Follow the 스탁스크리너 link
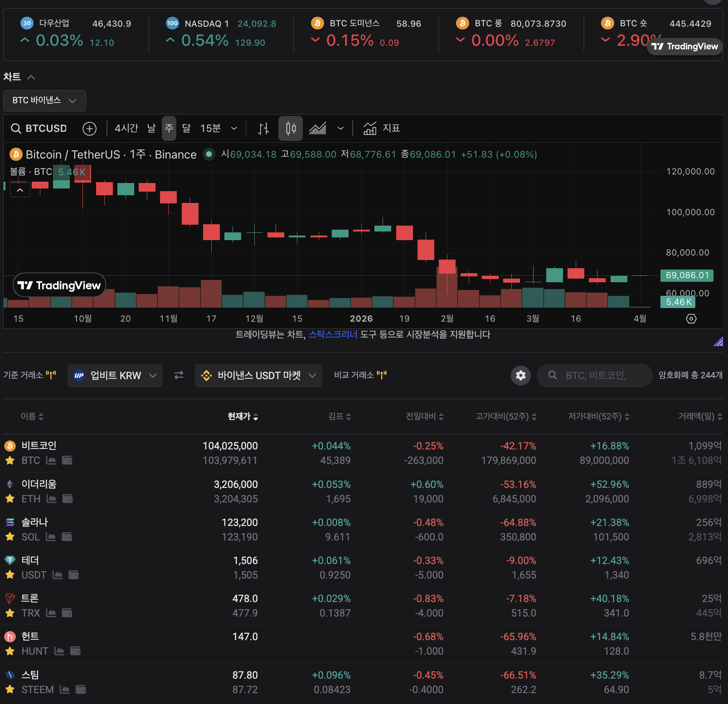Screen dimensions: 728x704 (x=333, y=335)
